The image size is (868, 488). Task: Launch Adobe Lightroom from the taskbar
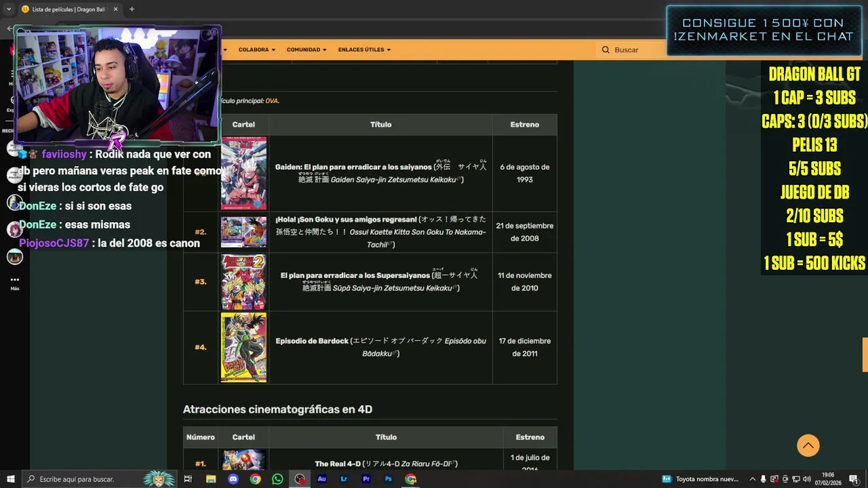pos(344,479)
